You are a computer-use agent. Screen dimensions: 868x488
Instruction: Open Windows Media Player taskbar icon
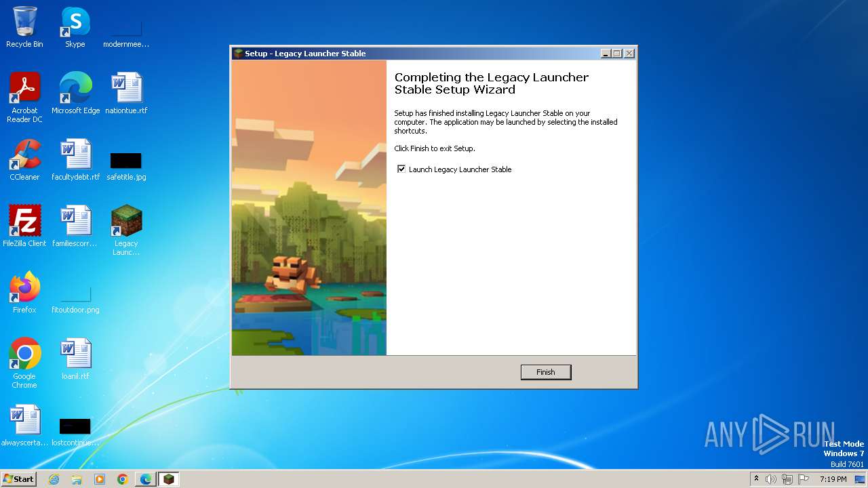point(100,479)
